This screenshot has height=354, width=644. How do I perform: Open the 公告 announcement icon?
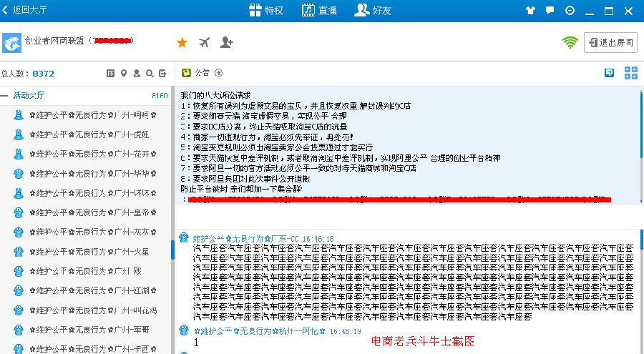point(187,73)
